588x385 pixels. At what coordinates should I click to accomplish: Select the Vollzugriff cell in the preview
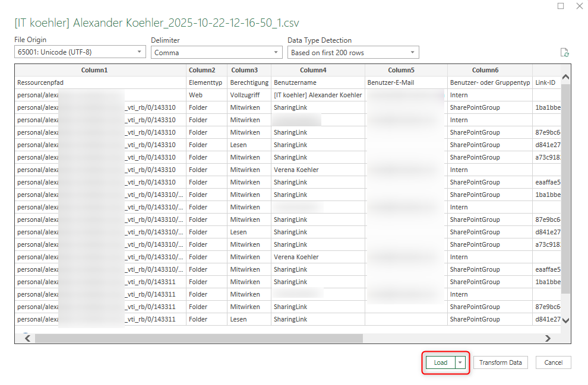tap(246, 95)
